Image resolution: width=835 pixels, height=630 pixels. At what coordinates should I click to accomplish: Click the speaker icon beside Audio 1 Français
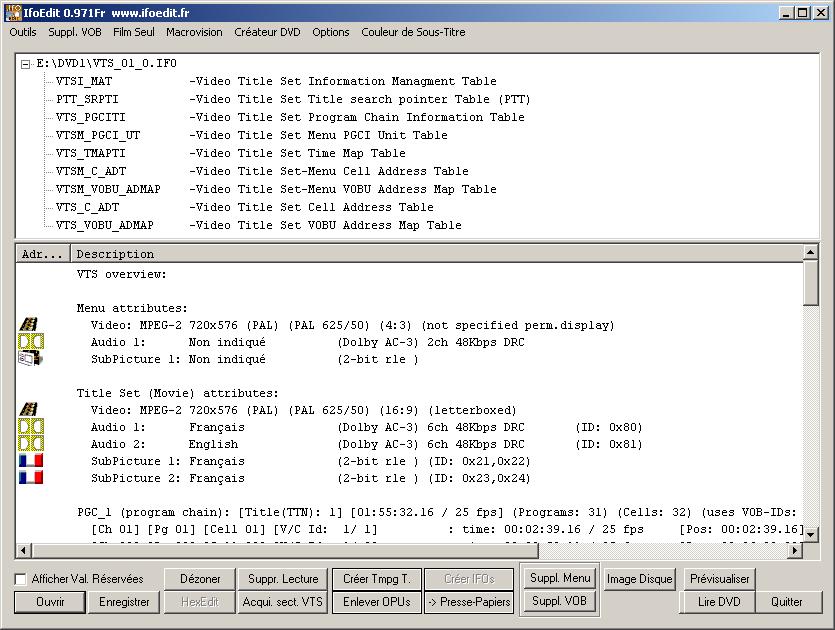[29, 427]
